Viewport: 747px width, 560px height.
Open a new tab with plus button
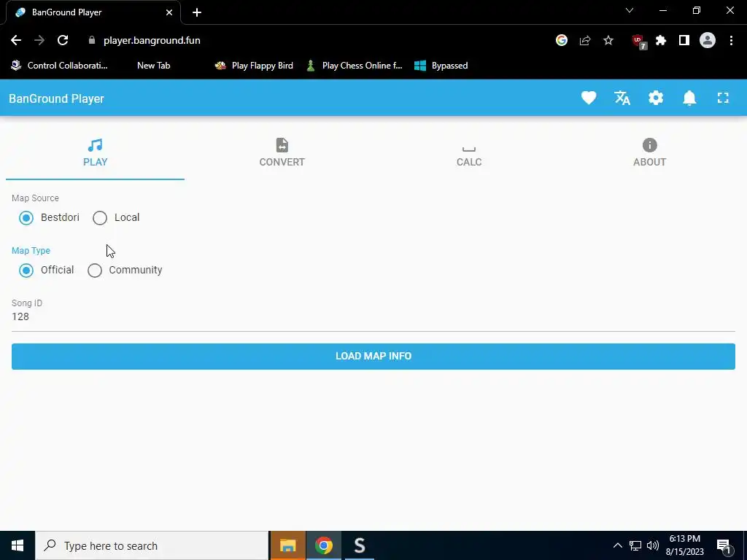tap(197, 12)
